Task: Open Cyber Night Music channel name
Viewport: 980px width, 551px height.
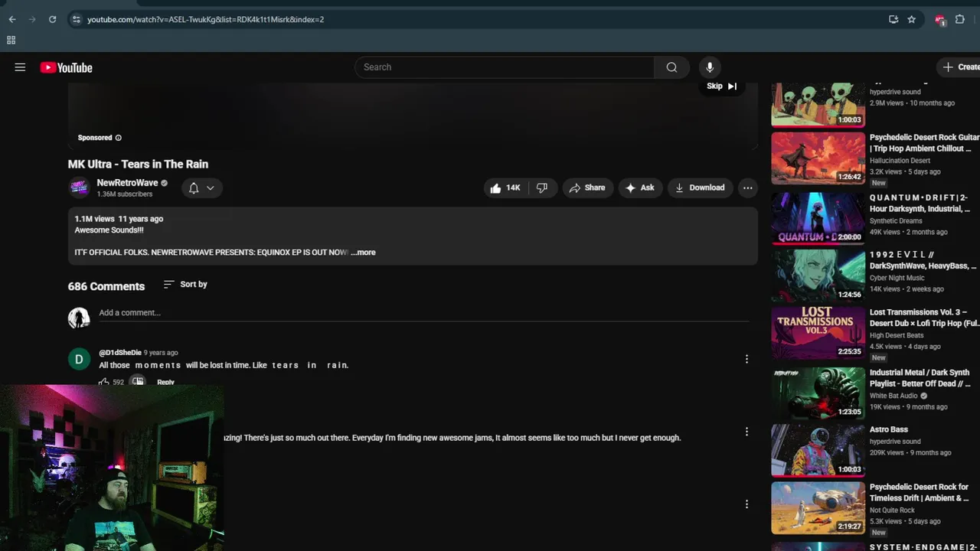Action: pos(897,278)
